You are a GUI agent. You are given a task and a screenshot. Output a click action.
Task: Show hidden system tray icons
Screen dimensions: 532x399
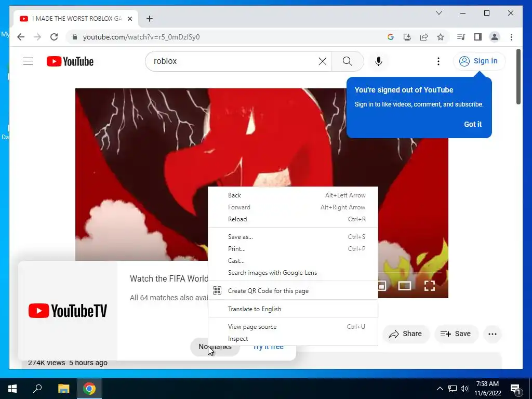[x=440, y=389]
